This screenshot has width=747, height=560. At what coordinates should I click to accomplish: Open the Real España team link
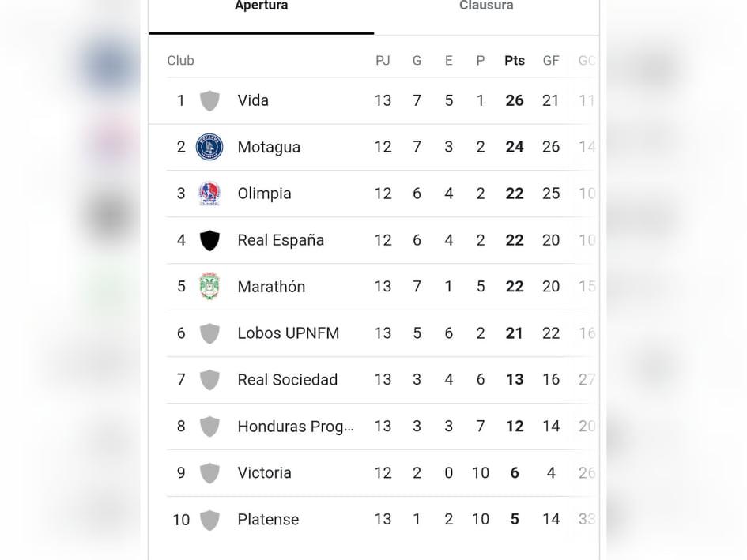[x=281, y=240]
